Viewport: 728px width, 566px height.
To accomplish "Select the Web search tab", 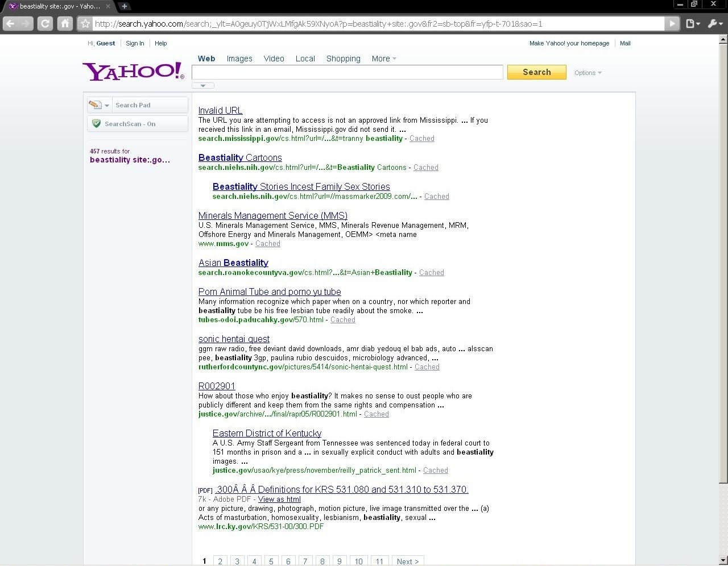I will coord(206,59).
